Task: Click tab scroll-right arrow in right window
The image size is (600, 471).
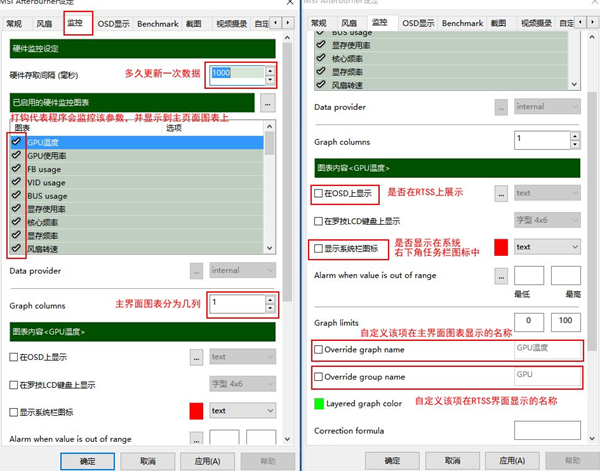Action: tap(592, 22)
